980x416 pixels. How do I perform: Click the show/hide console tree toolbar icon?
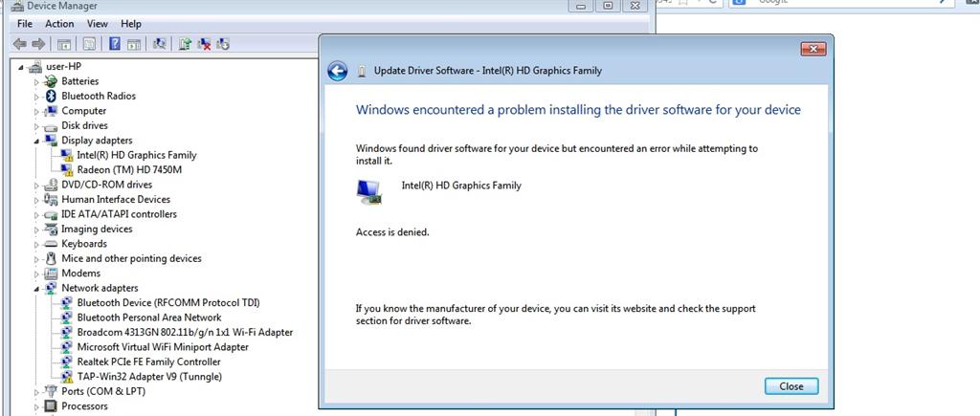[63, 44]
